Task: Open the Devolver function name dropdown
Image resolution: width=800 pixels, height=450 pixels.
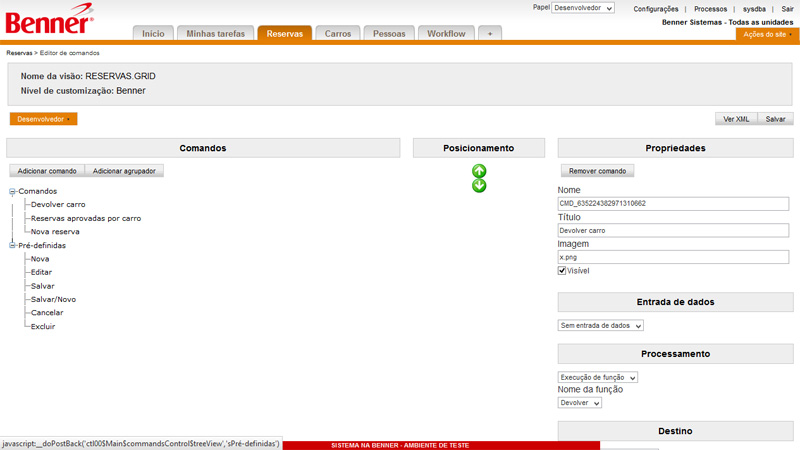Action: [580, 403]
